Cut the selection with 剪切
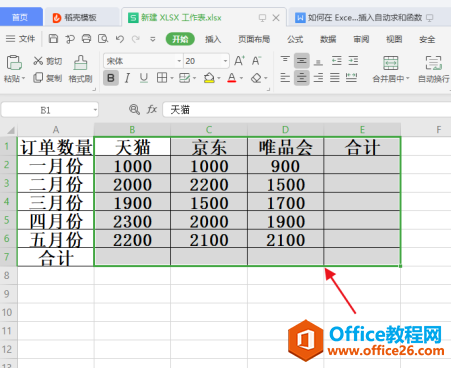Viewport: 451px width, 368px height. (x=47, y=61)
